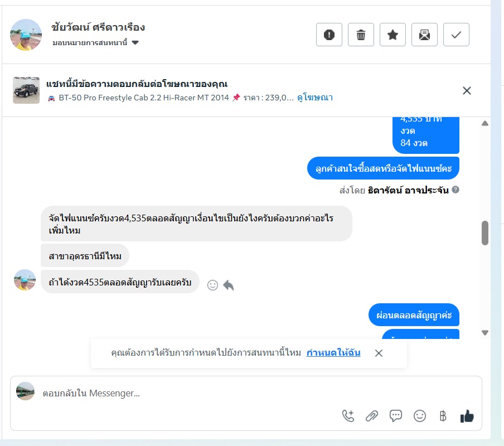Viewport: 504px width, 446px height.
Task: Dismiss the ad reply banner
Action: (x=467, y=91)
